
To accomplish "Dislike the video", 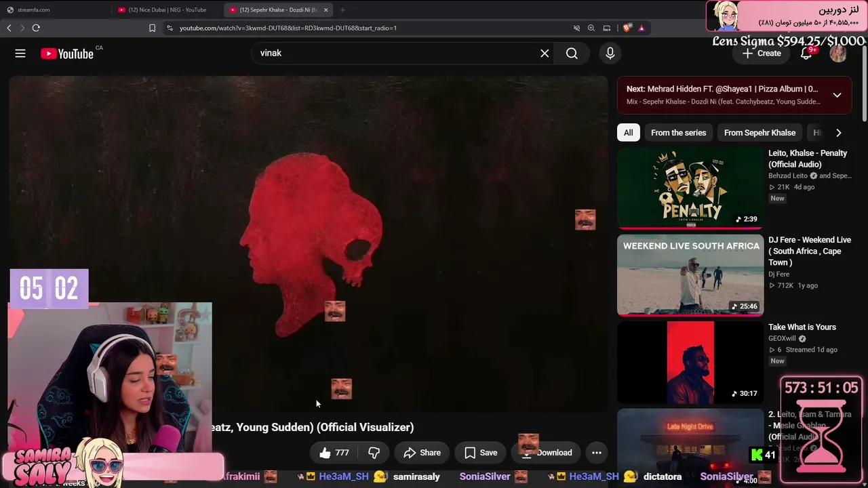I will (x=374, y=453).
